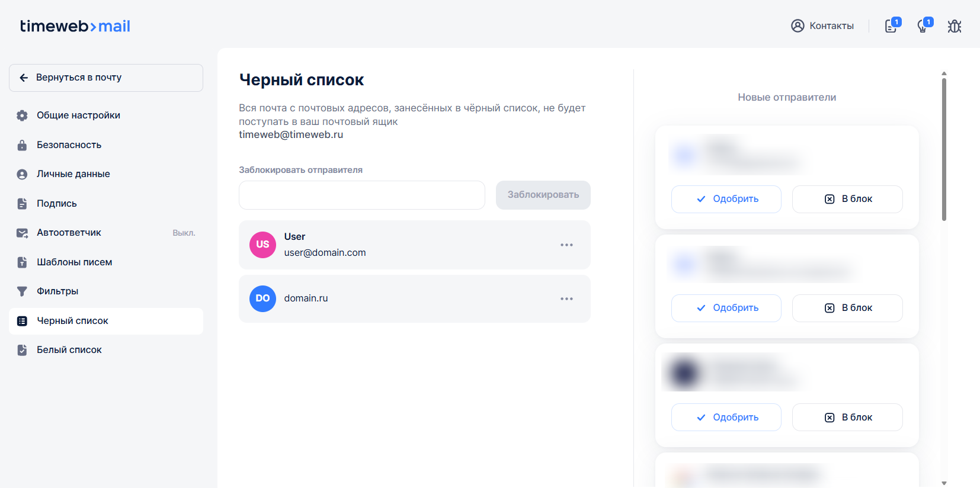Click the Шаблоны писем icon
This screenshot has width=980, height=488.
click(22, 262)
